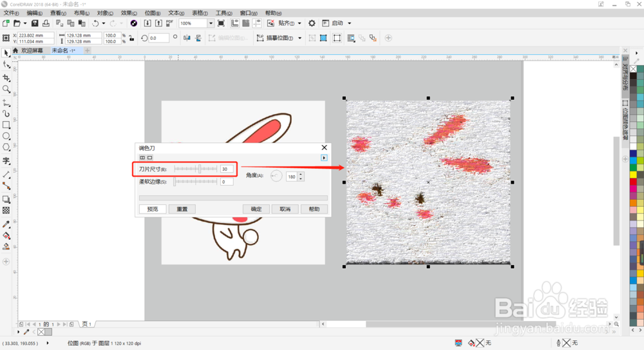Click the Search content black circle icon

pyautogui.click(x=133, y=23)
